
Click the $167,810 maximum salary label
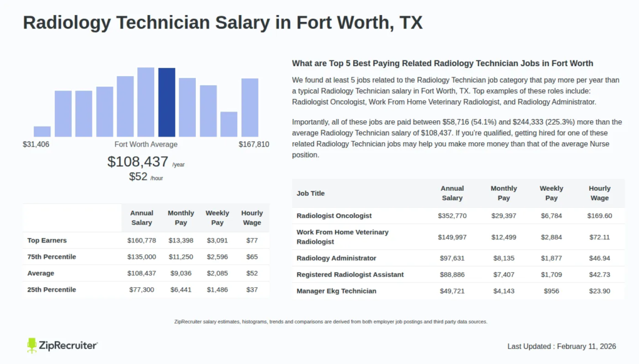[x=253, y=144]
